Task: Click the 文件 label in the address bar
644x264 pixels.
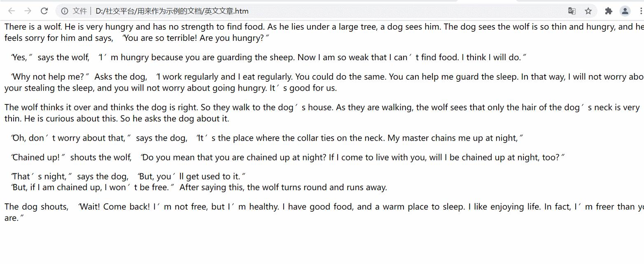Action: click(x=79, y=11)
